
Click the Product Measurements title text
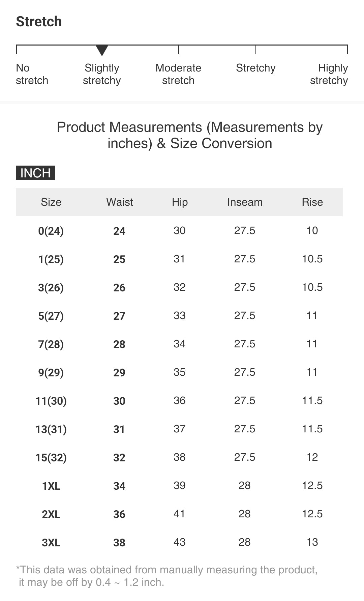190,135
